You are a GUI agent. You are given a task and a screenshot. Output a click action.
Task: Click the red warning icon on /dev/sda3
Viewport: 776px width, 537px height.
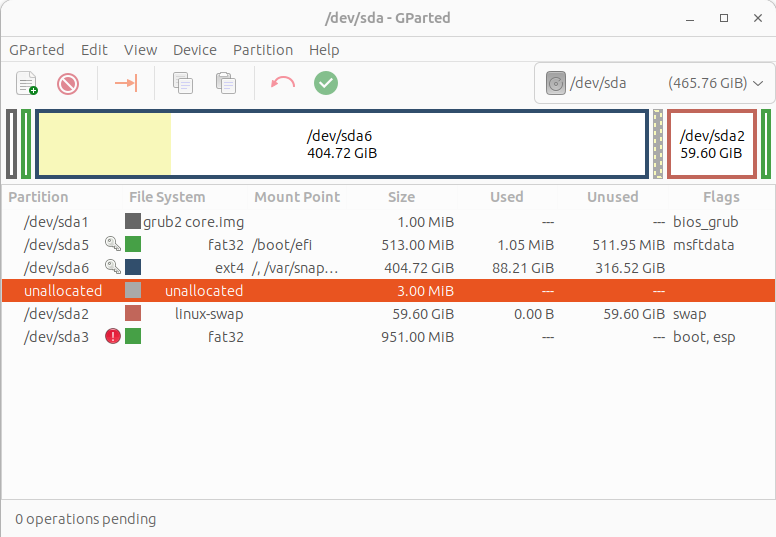(x=113, y=337)
